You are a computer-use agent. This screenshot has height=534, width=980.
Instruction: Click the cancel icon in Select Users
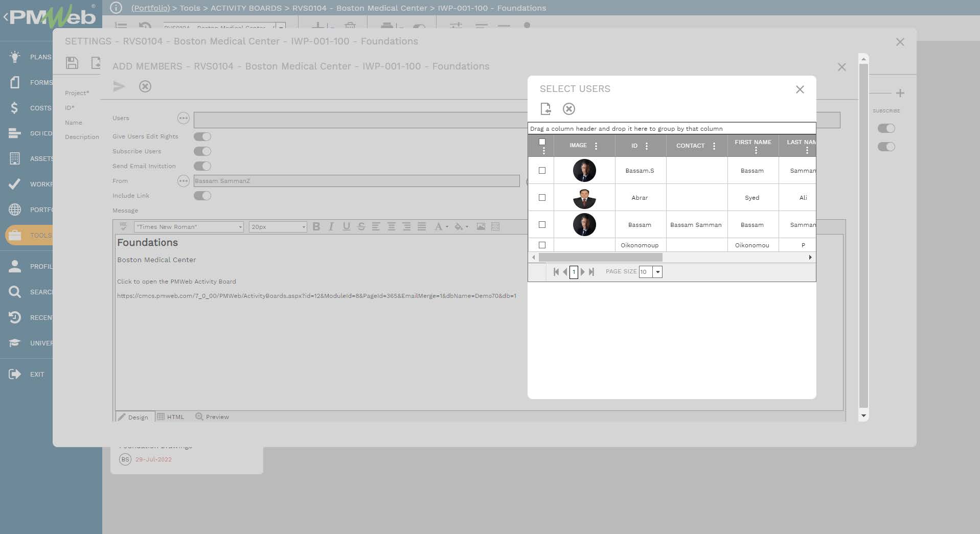coord(569,109)
